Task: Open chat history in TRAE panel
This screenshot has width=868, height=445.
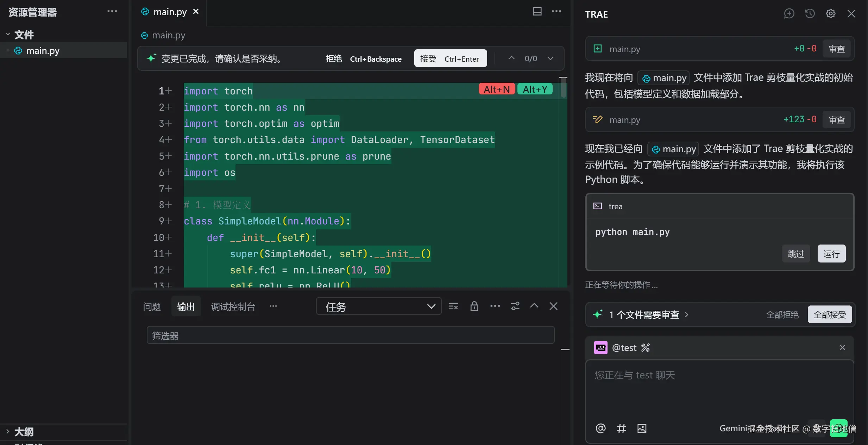Action: point(810,14)
